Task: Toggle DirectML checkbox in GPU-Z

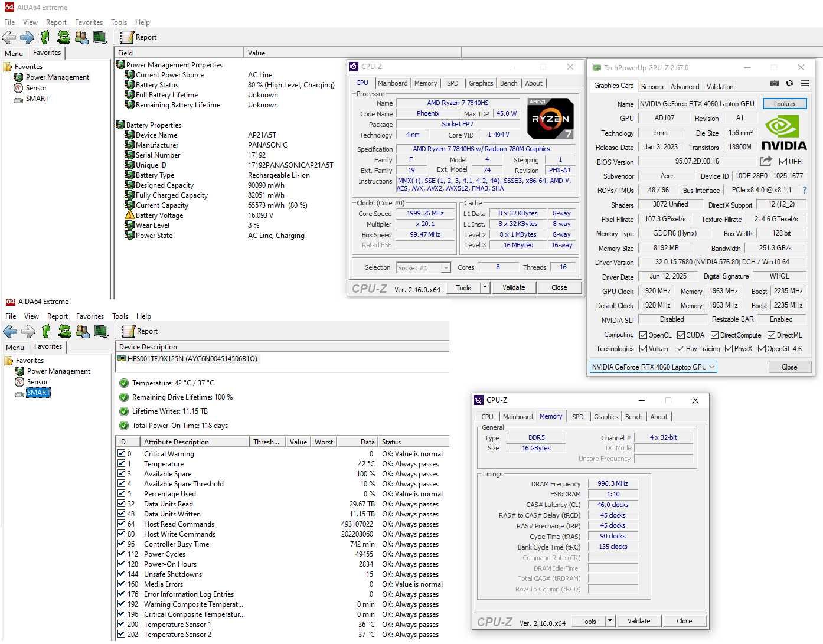Action: tap(771, 335)
